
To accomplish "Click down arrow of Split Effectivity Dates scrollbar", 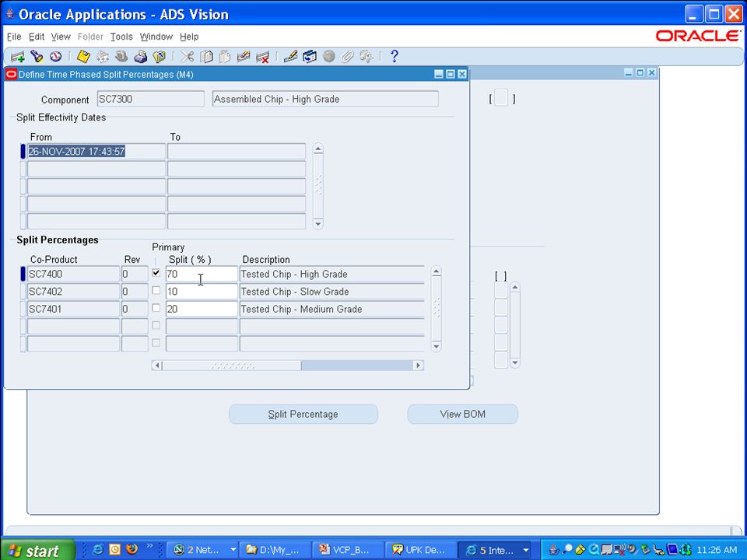I will coord(318,224).
